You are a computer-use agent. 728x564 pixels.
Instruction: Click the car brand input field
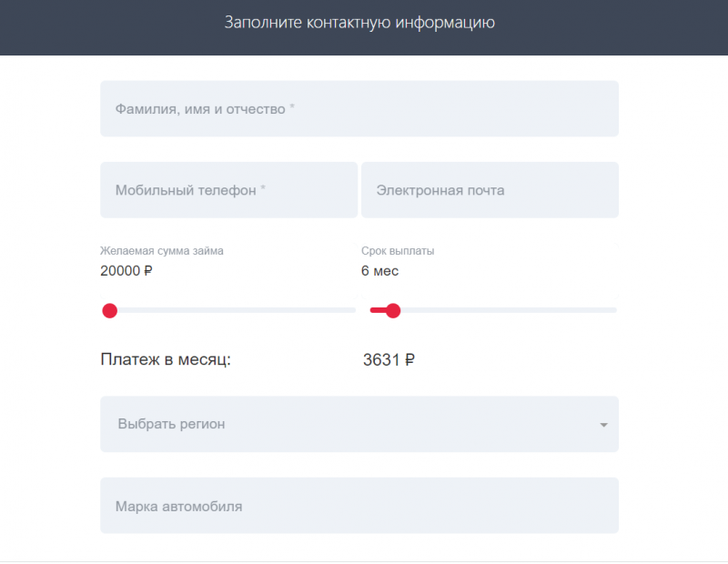point(359,505)
